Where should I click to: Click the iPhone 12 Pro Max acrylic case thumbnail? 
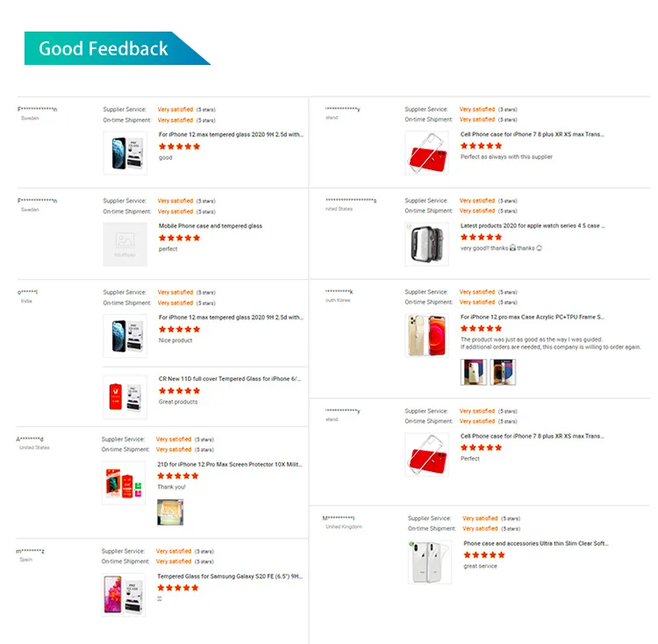click(x=426, y=334)
